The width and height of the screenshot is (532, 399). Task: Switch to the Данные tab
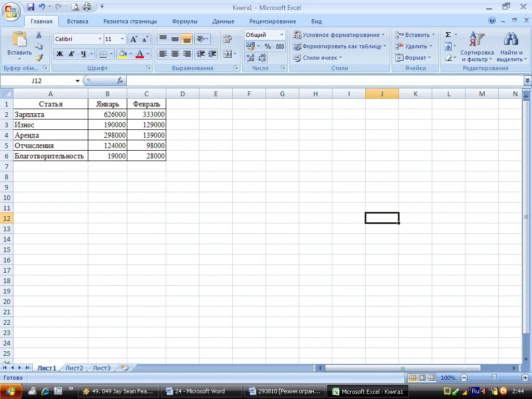pyautogui.click(x=223, y=21)
